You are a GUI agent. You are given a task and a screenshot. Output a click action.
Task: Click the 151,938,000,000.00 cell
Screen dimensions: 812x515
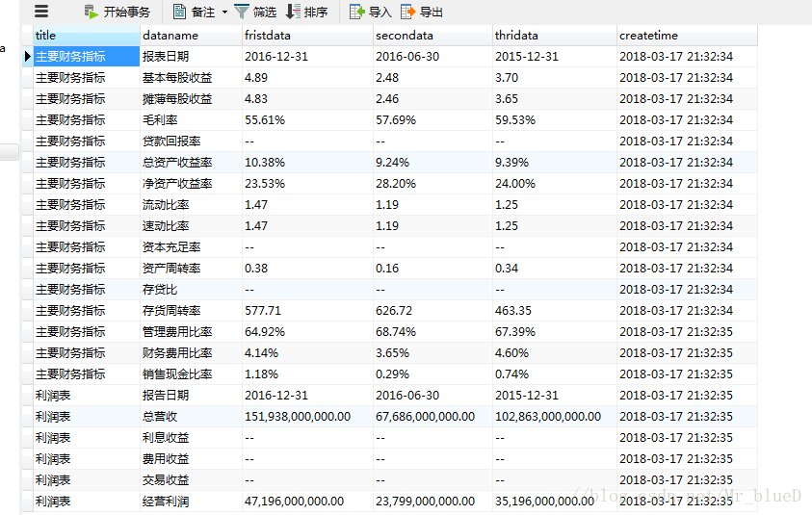307,417
